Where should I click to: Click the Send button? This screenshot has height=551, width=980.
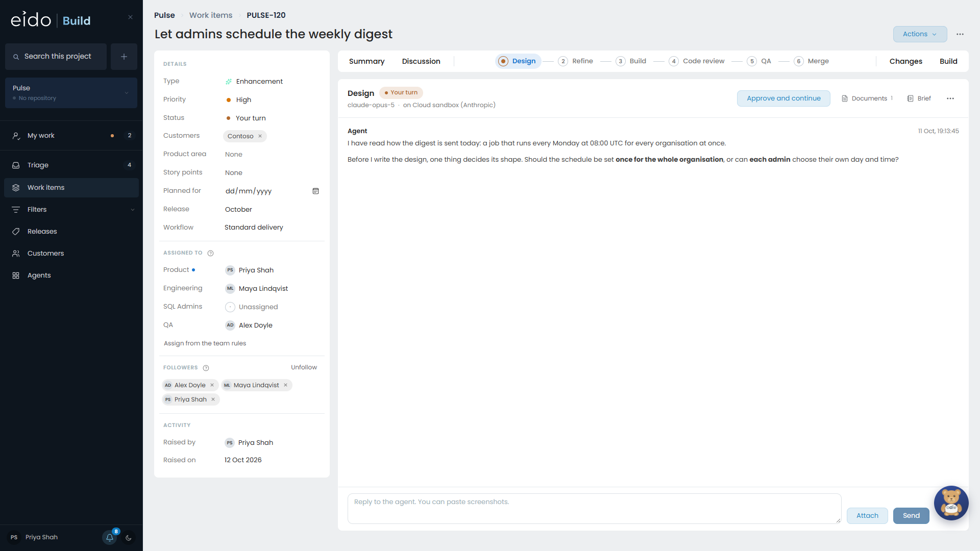click(911, 516)
